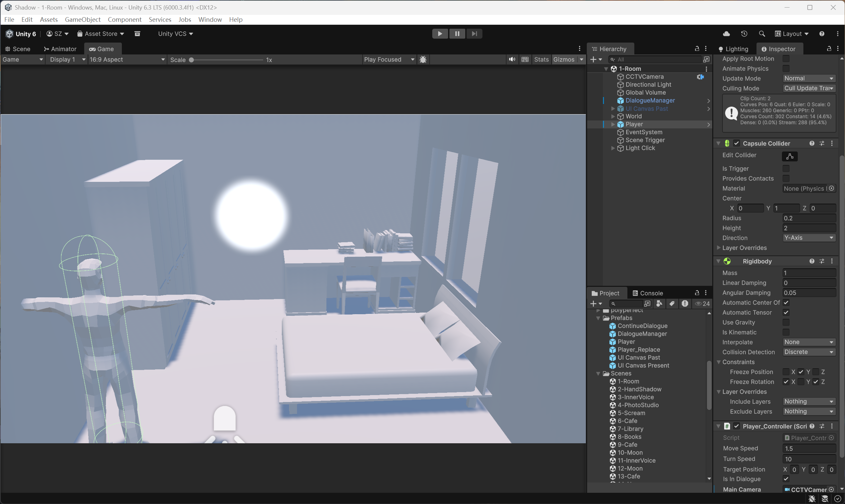Open the GameObject menu

point(83,19)
